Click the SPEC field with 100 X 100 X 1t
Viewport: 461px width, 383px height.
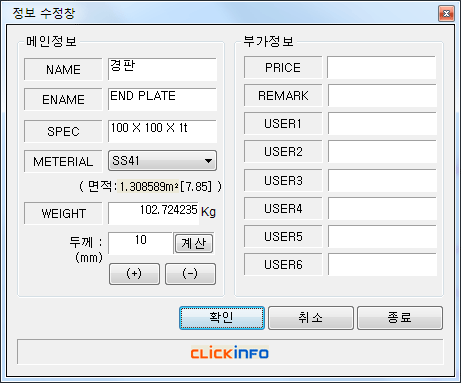click(x=162, y=131)
